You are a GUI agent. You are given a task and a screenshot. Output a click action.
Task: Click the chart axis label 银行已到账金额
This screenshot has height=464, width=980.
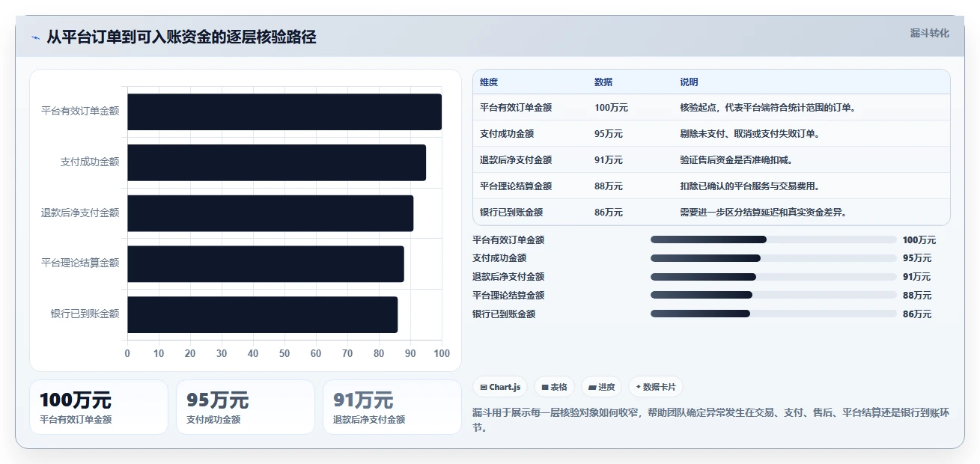[85, 314]
